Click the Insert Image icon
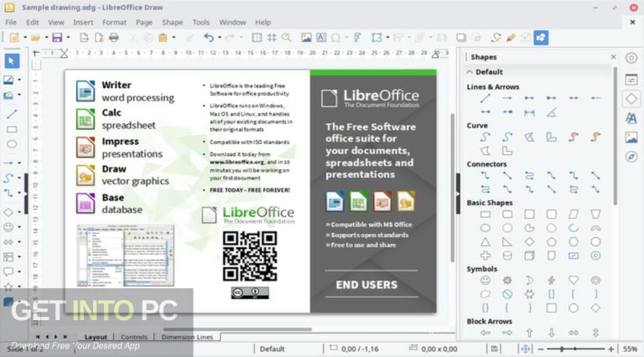Screen dimensions: 644x357 pyautogui.click(x=306, y=38)
